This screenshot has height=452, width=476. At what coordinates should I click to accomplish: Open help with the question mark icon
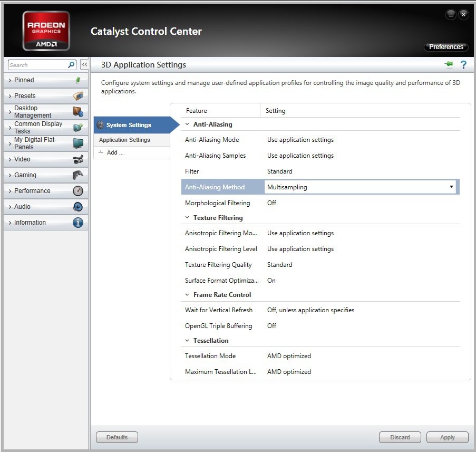pos(463,64)
